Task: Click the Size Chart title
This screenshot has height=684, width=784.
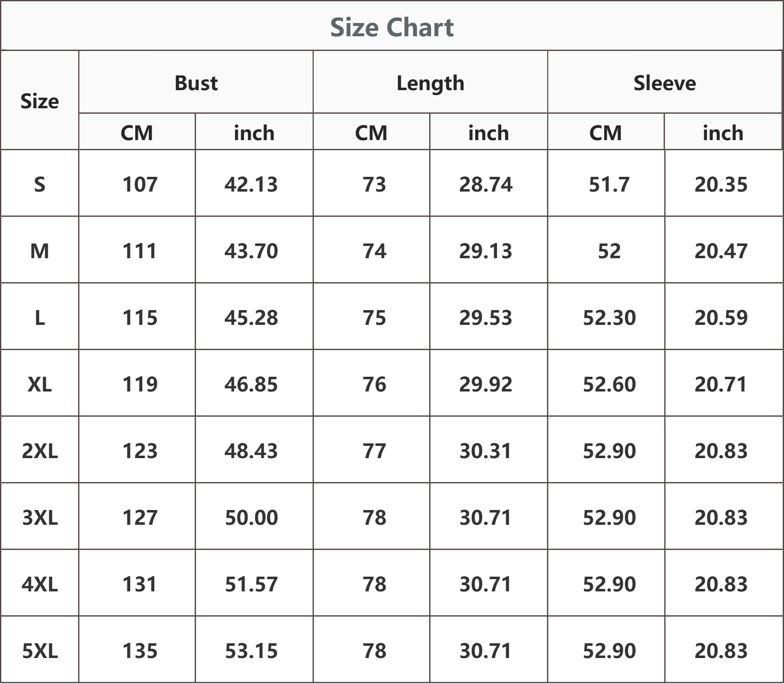Action: coord(392,27)
